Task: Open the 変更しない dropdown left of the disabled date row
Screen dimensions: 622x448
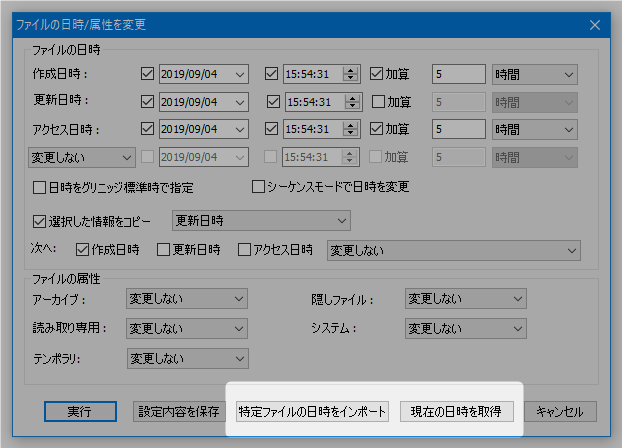Action: 82,158
